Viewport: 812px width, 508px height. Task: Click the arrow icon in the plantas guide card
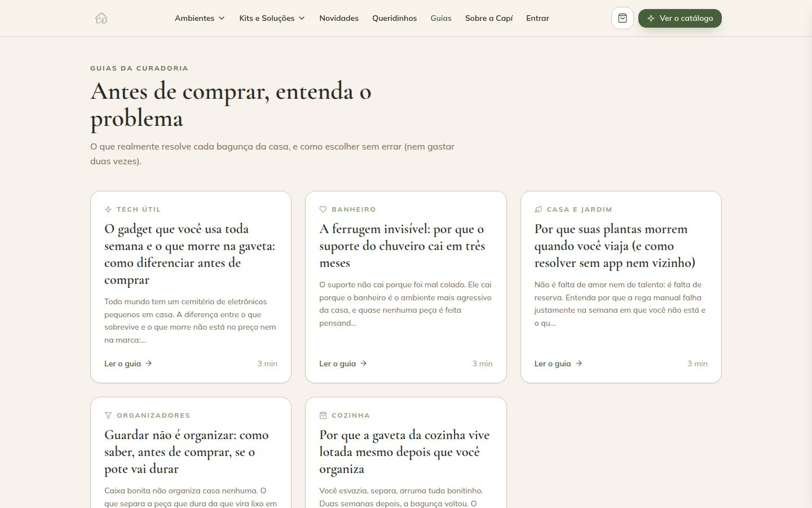point(579,364)
